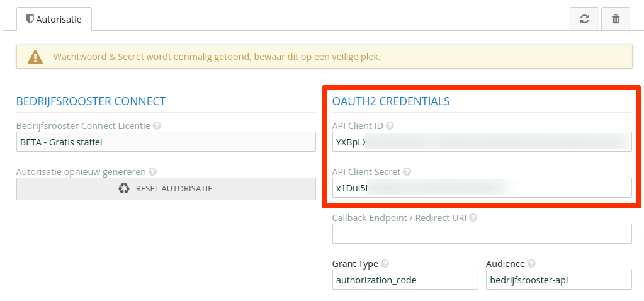The image size is (644, 301).
Task: Click help icon beside API Client Secret
Action: pos(407,172)
